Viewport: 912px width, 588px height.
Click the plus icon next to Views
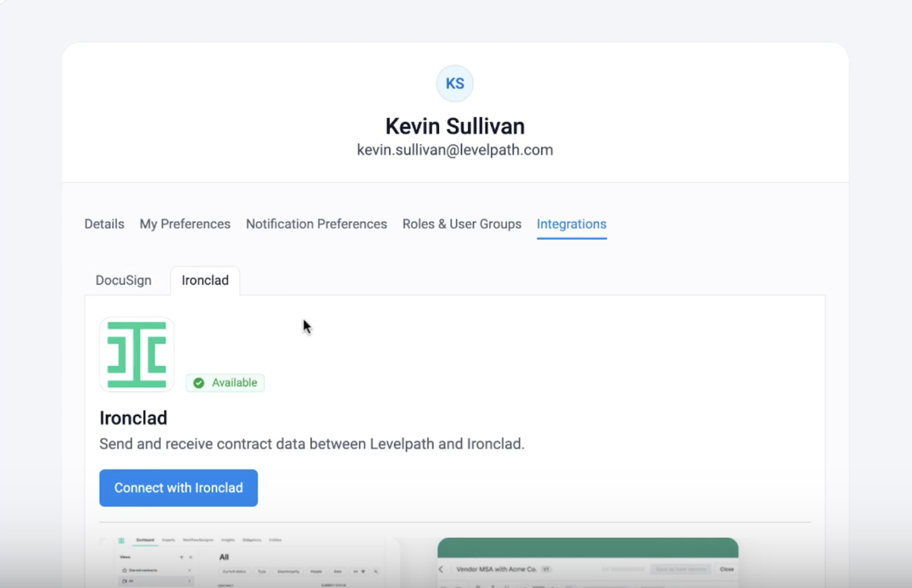181,557
